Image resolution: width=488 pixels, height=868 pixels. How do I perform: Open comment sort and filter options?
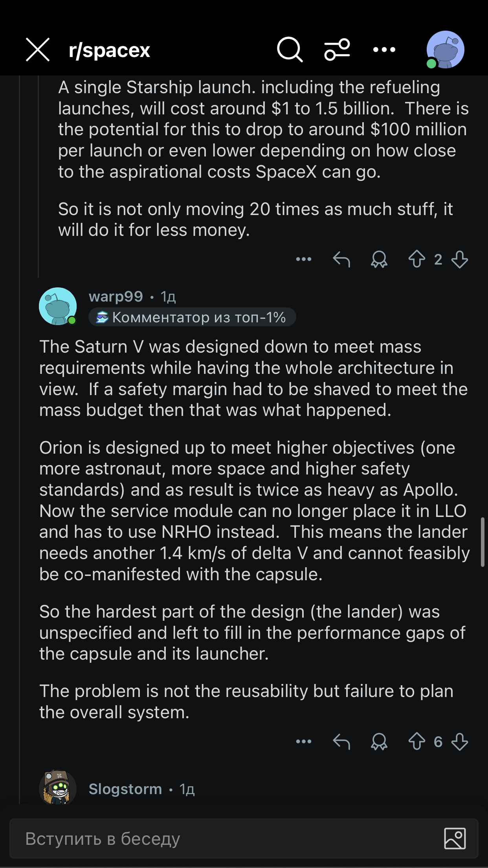[337, 50]
